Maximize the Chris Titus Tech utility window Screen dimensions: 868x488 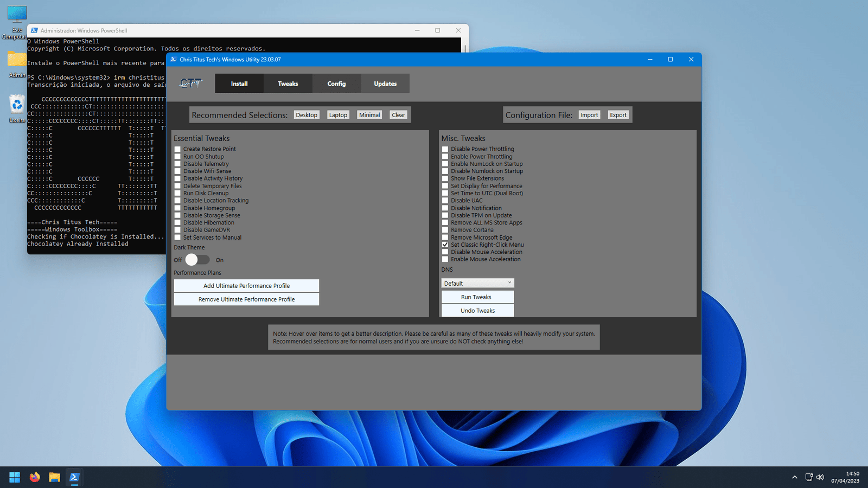671,60
